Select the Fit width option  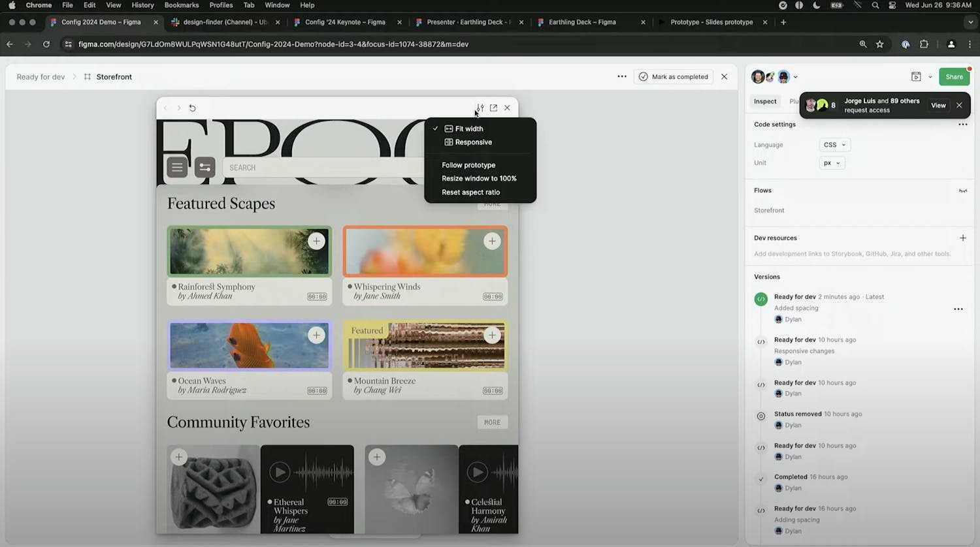coord(468,129)
